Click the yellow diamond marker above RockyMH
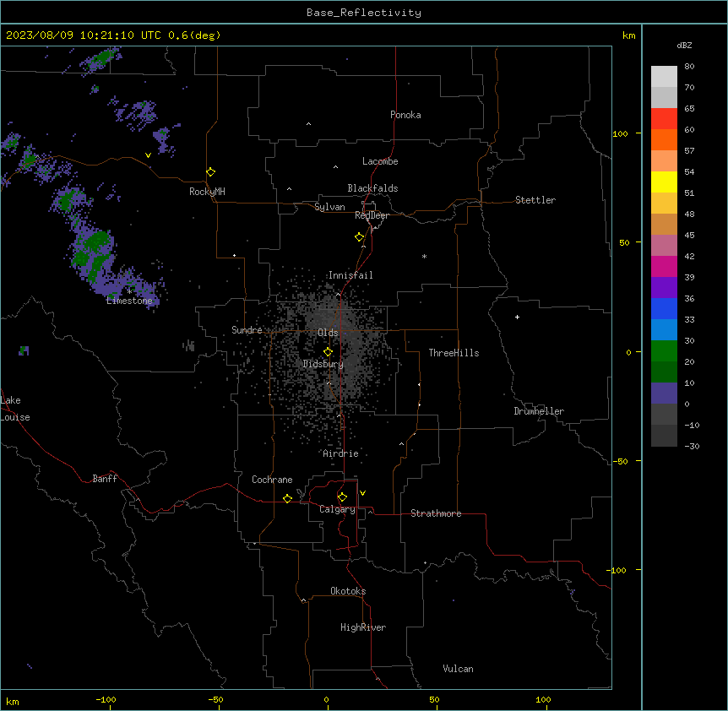 click(211, 171)
